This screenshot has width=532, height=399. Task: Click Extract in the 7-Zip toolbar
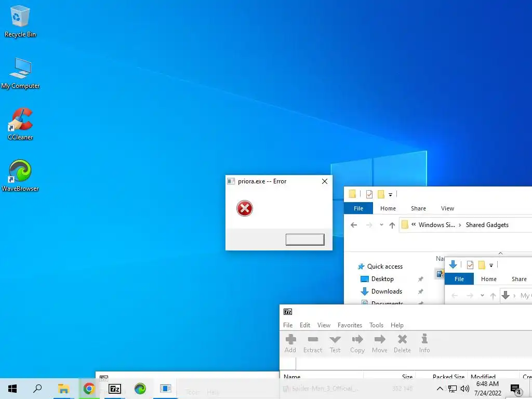[x=312, y=343]
